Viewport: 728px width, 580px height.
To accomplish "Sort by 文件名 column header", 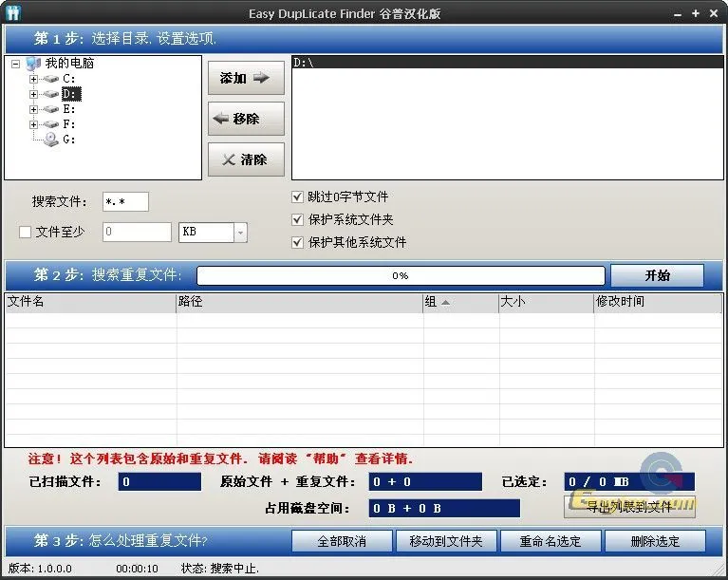I will tap(90, 302).
